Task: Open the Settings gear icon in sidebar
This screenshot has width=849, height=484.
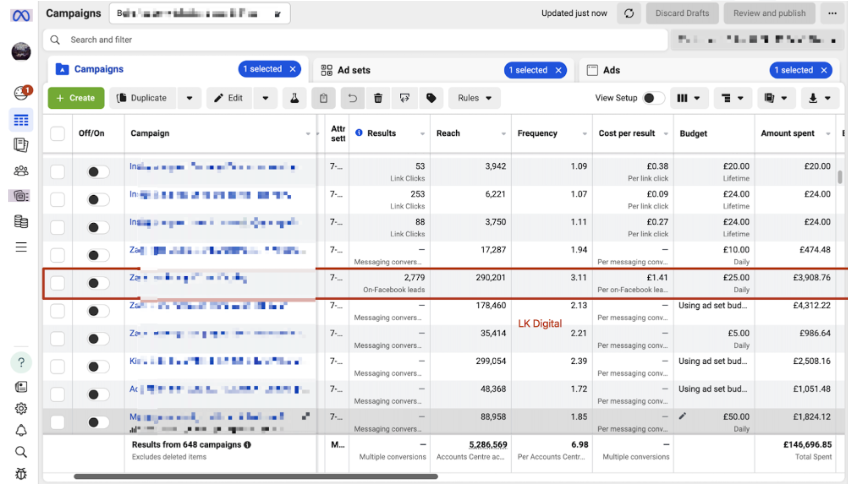Action: point(21,409)
